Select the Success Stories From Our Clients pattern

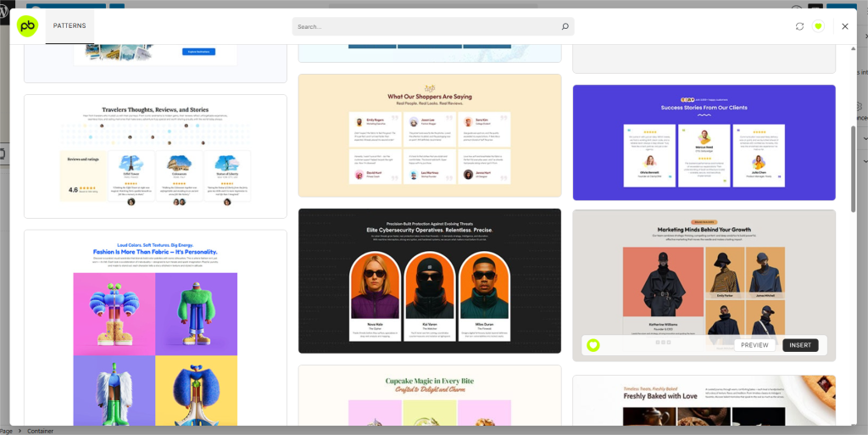[704, 142]
